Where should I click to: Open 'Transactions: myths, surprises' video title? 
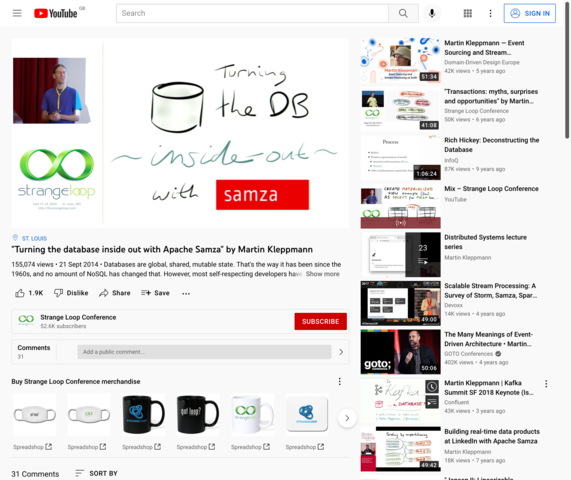491,96
